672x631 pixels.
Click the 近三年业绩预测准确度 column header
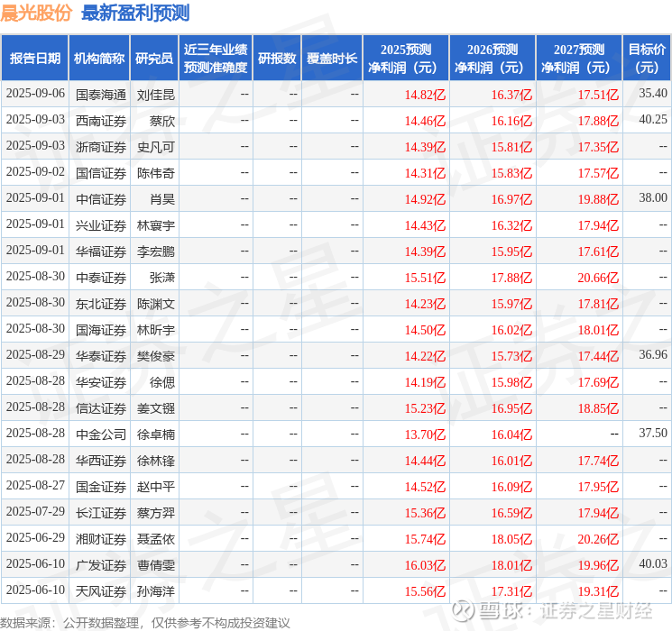(216, 58)
